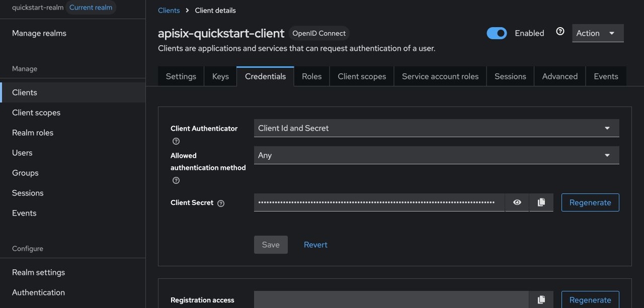This screenshot has width=644, height=308.
Task: Open Sessions in the sidebar
Action: 73,193
